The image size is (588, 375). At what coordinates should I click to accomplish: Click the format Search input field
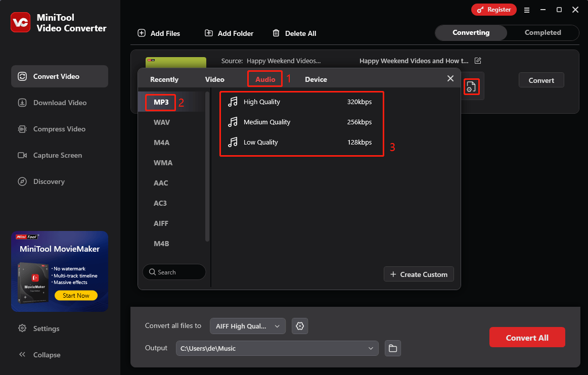click(174, 272)
